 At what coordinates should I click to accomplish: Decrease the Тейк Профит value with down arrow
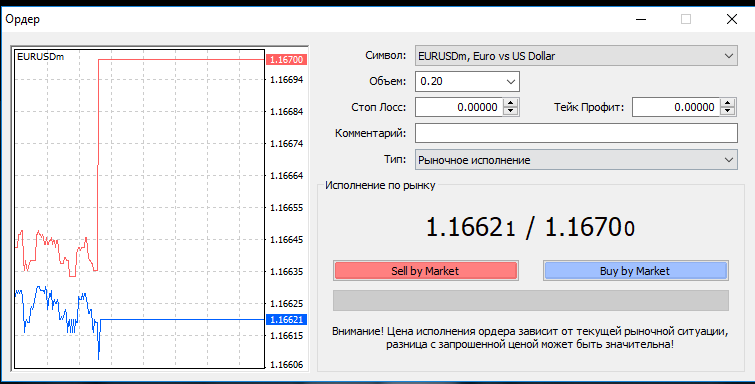tap(728, 111)
